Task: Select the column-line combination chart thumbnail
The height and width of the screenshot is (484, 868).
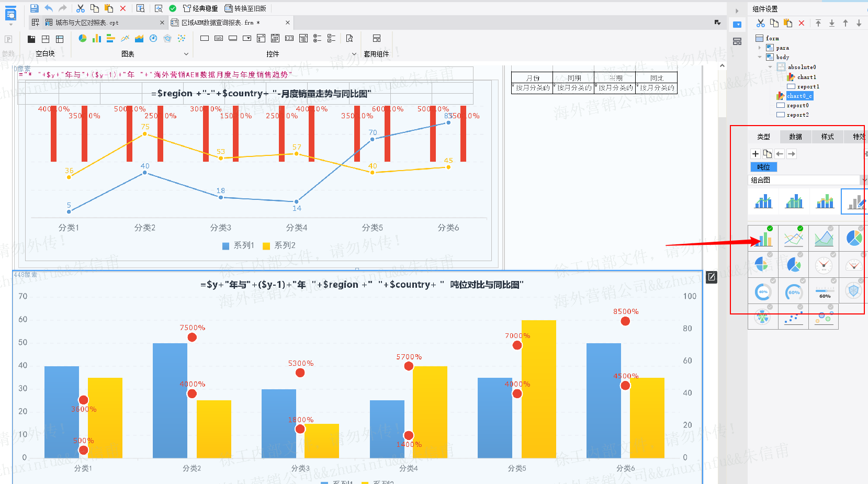Action: point(763,201)
